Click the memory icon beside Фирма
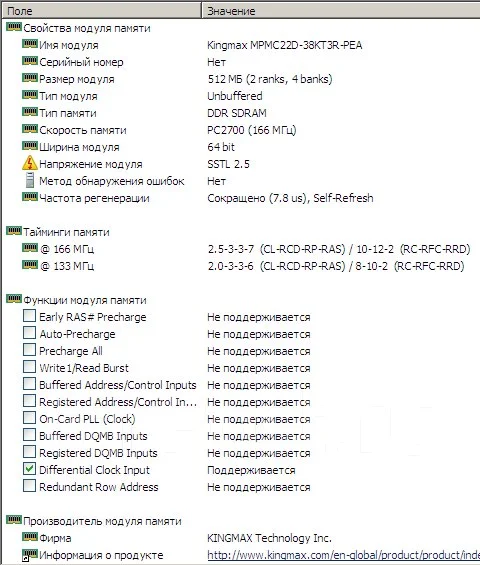 click(30, 537)
